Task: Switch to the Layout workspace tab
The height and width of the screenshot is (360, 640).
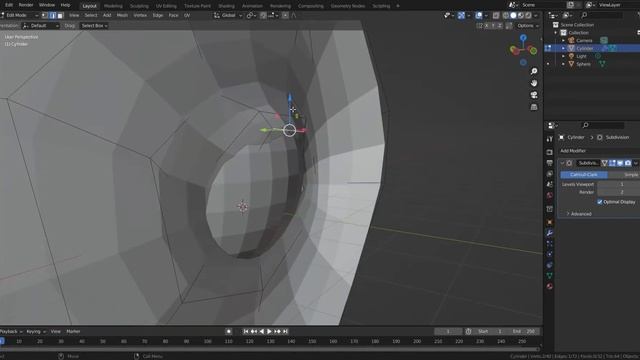Action: 89,6
